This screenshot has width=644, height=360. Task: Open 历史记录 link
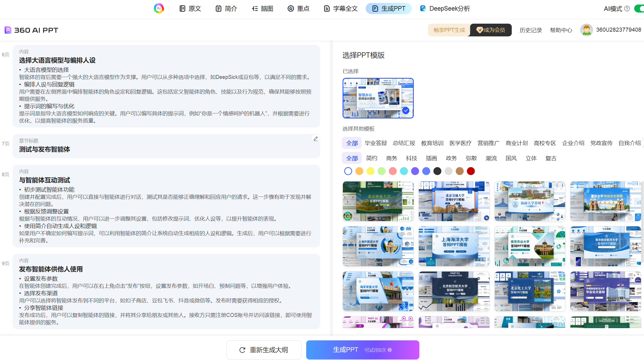click(x=531, y=30)
